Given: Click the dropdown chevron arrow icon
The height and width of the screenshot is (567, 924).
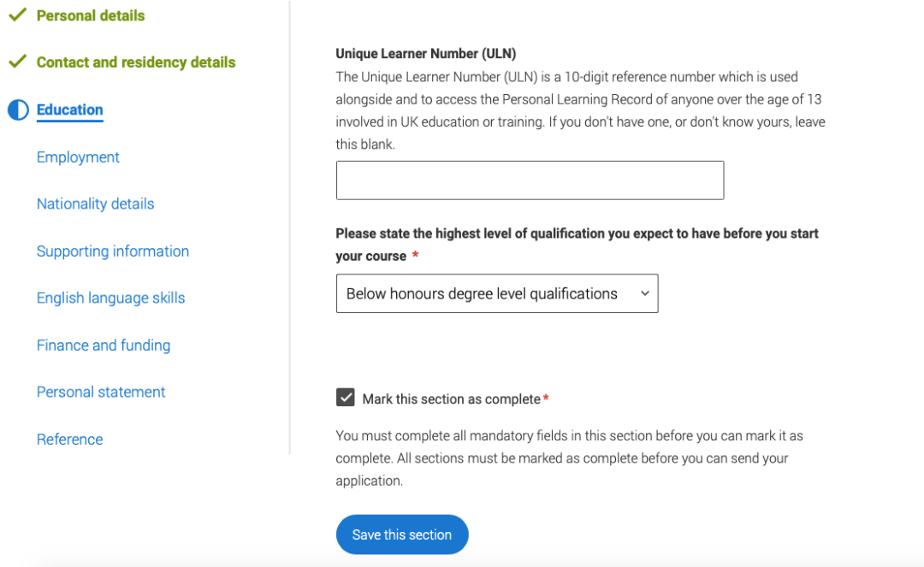Looking at the screenshot, I should click(645, 294).
